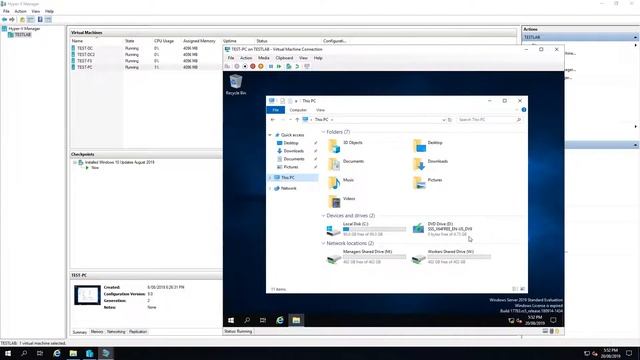Open Computer tab in Explorer ribbon

point(298,110)
